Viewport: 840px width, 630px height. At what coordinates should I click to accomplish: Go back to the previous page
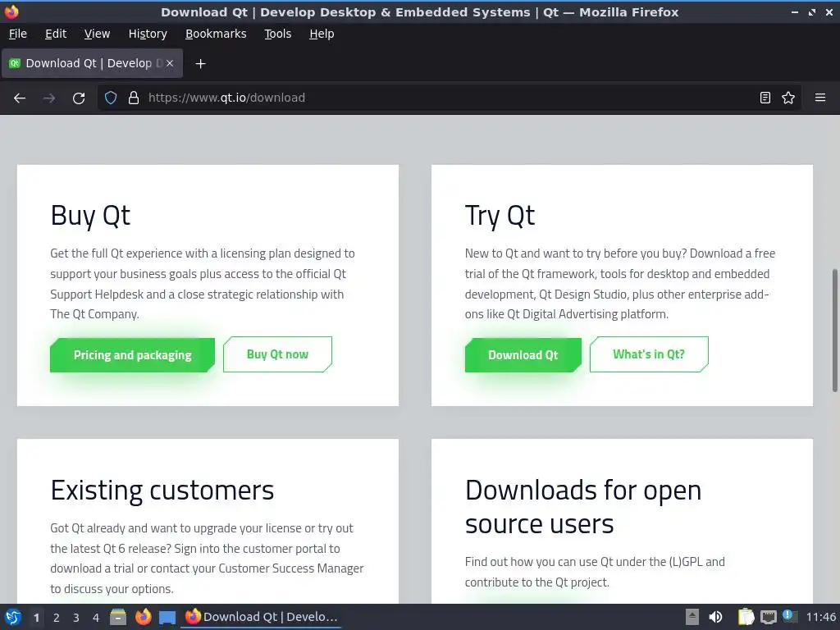pos(20,98)
